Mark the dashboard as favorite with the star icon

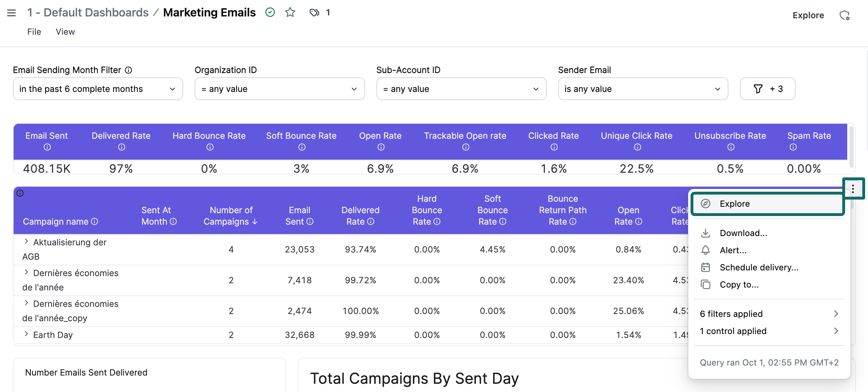(290, 13)
